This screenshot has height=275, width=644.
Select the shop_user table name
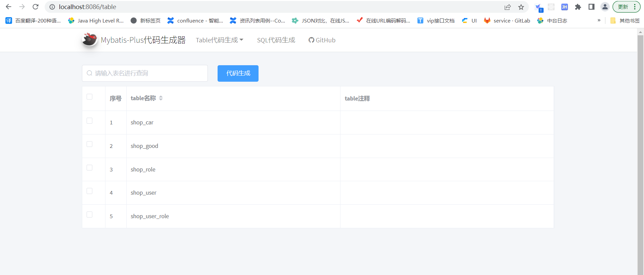click(143, 193)
